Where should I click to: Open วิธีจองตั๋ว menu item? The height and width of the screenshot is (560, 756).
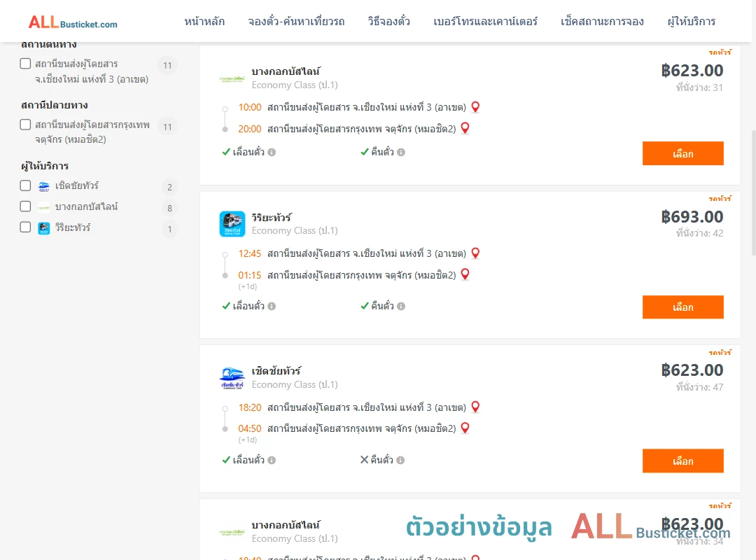point(389,22)
